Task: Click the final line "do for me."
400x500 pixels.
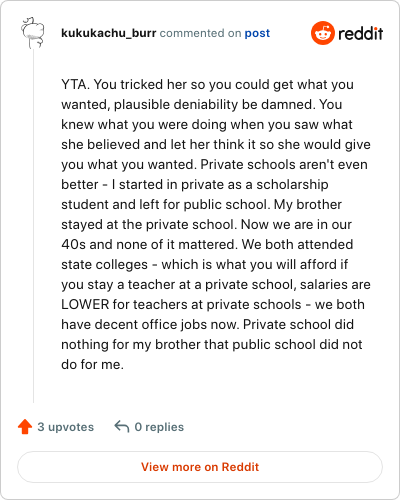Action: click(x=92, y=364)
